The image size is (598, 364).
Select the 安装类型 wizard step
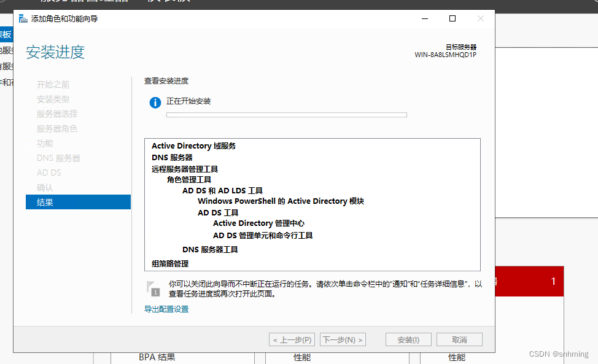tap(53, 99)
